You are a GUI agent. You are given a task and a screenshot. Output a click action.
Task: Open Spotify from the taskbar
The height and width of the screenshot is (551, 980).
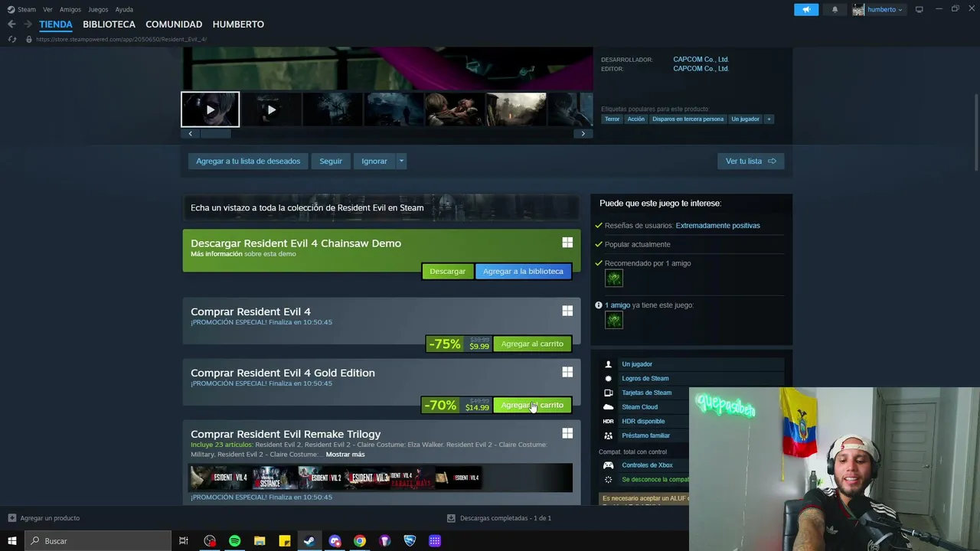234,541
